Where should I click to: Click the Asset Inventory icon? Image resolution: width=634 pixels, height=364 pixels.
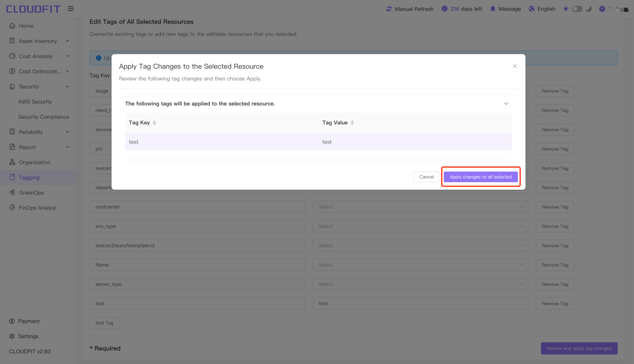[12, 41]
